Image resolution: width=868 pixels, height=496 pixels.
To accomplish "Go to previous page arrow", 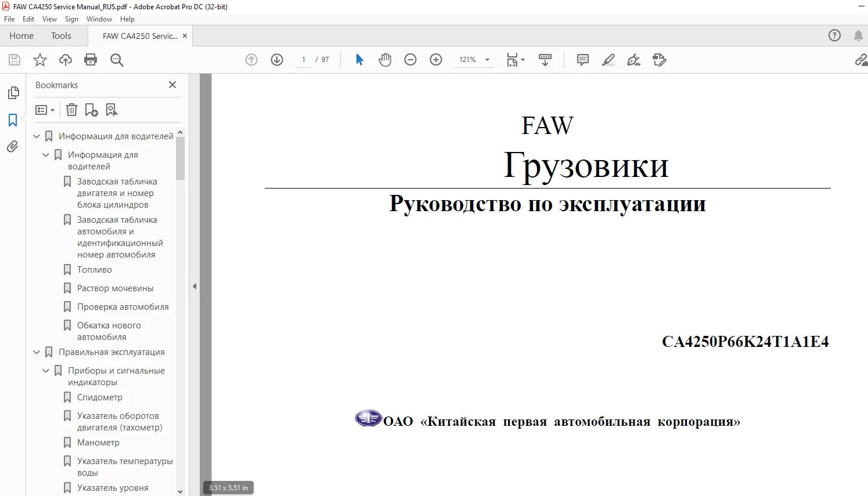I will 251,60.
